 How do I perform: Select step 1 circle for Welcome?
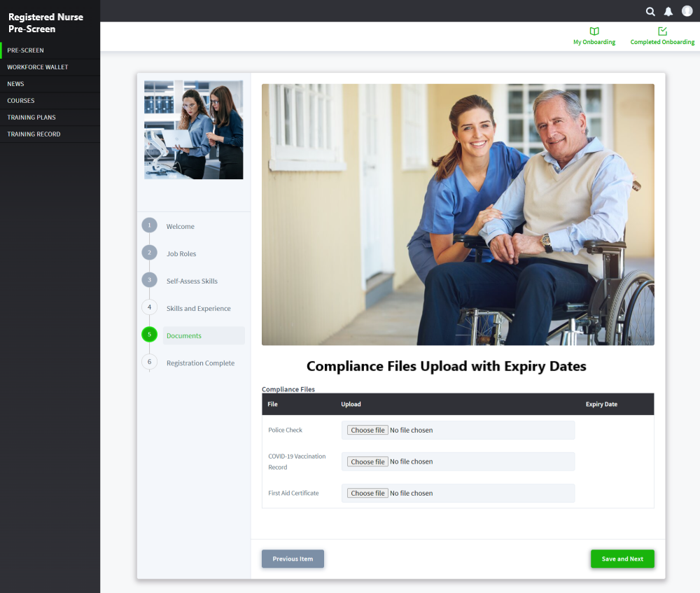click(149, 225)
